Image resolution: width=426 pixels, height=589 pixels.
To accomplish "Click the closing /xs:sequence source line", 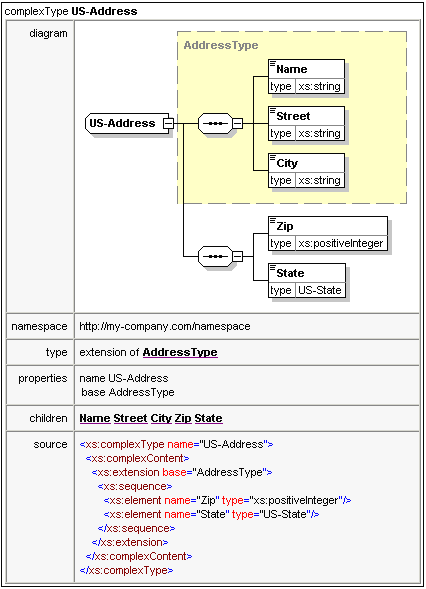I will tap(136, 529).
